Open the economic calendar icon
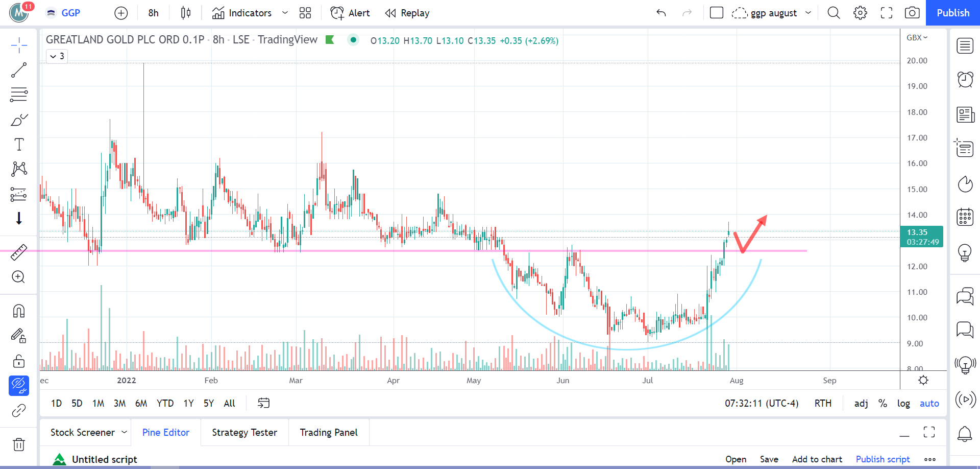980x469 pixels. (965, 217)
